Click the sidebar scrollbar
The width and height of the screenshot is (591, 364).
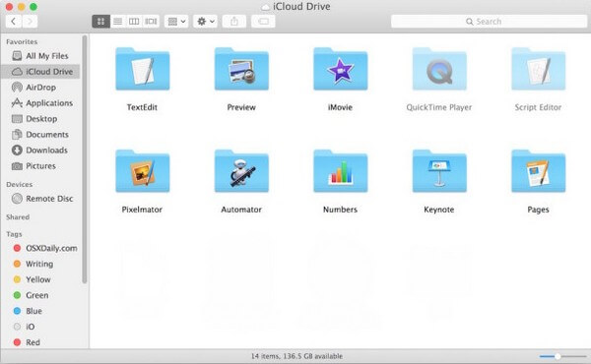point(85,159)
